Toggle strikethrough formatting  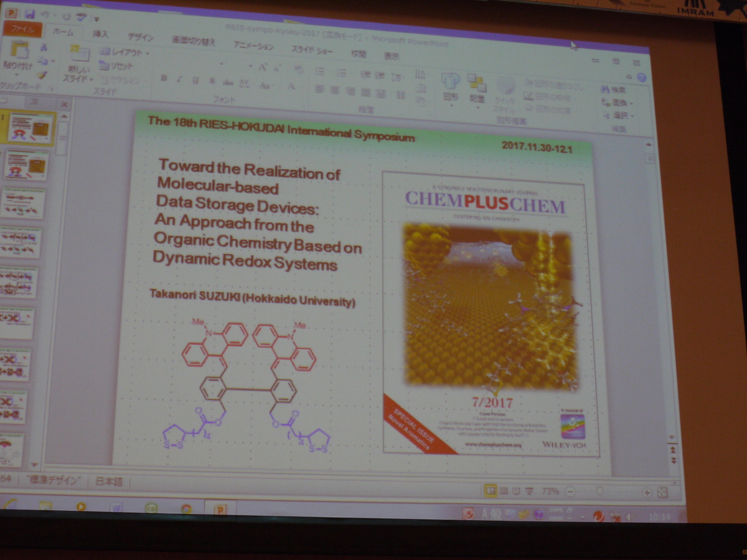click(x=228, y=83)
